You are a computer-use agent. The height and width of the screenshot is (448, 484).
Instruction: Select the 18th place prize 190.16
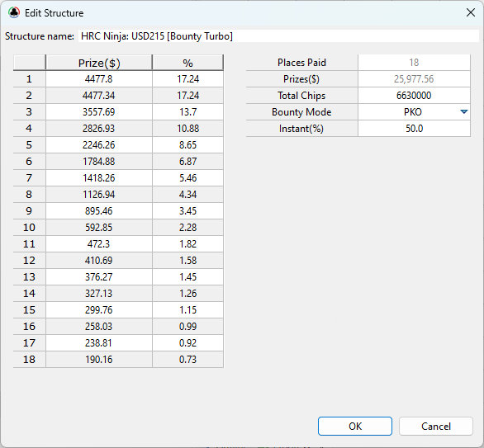[99, 360]
